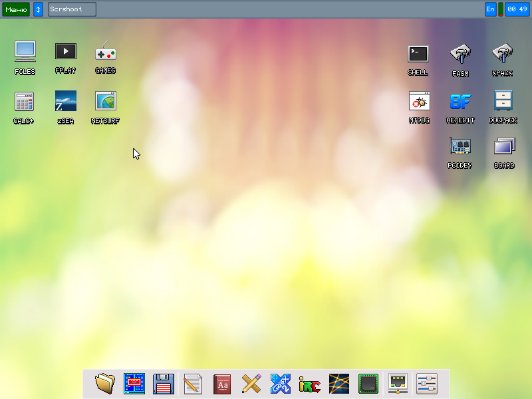Open the folder icon in the dock
Viewport: 532px width, 399px height.
pyautogui.click(x=105, y=384)
